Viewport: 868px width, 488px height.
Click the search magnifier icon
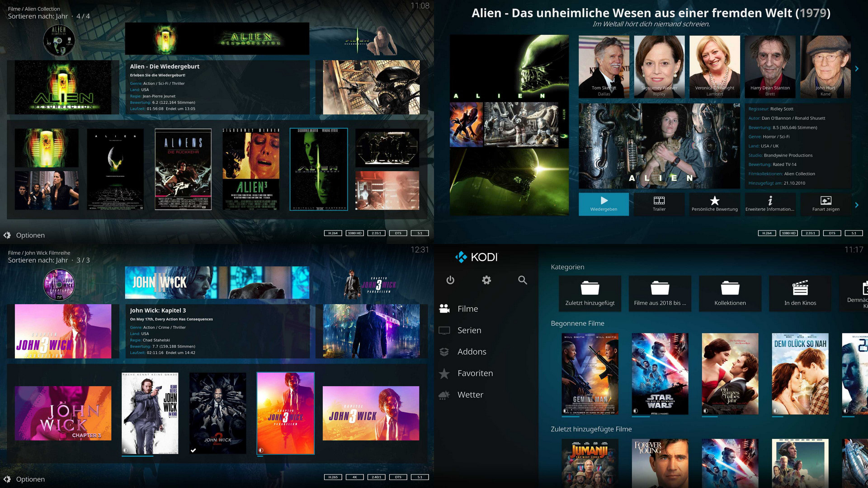tap(523, 280)
